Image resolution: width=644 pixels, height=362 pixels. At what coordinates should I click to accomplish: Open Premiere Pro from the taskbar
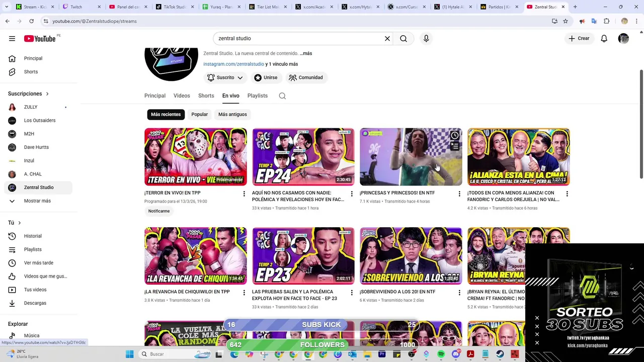(x=382, y=354)
